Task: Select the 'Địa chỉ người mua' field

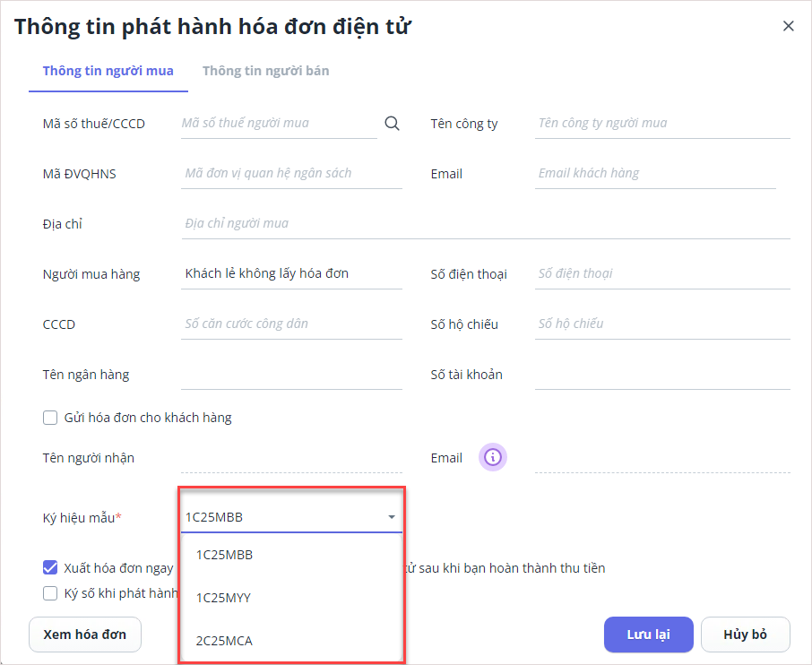Action: pyautogui.click(x=484, y=224)
